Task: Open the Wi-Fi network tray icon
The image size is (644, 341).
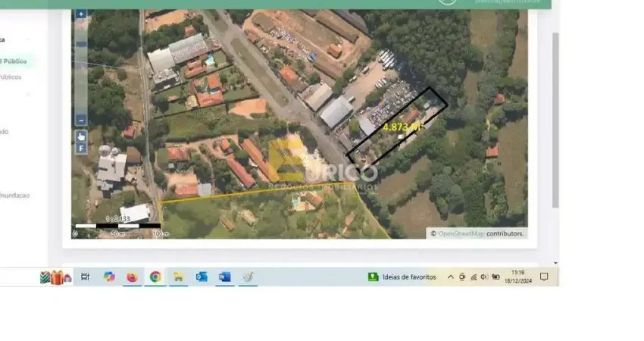Action: (474, 277)
